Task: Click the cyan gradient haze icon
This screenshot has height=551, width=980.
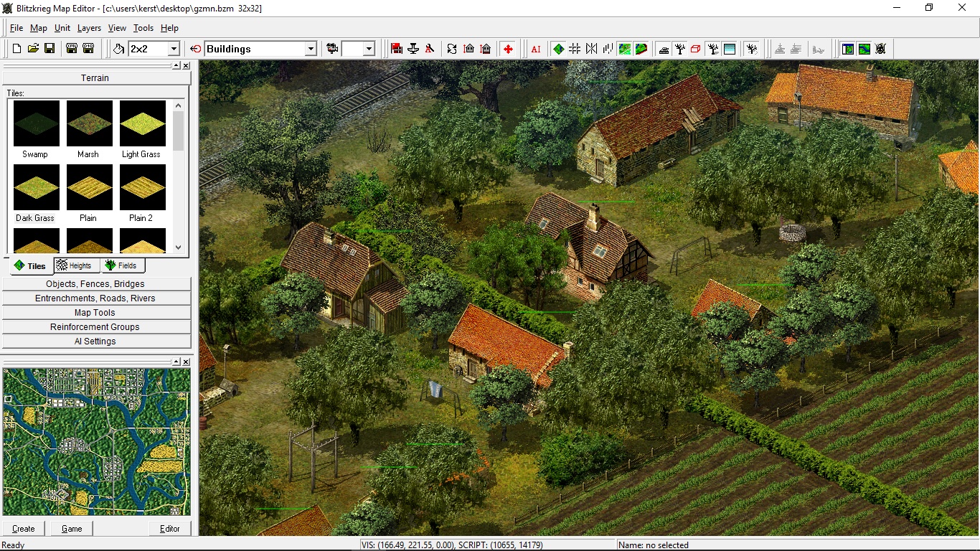Action: (x=730, y=49)
